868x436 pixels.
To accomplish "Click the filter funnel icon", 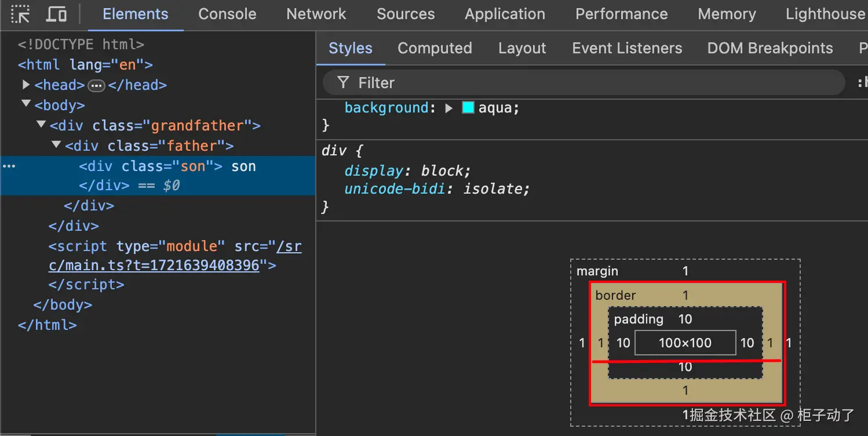I will pyautogui.click(x=343, y=83).
